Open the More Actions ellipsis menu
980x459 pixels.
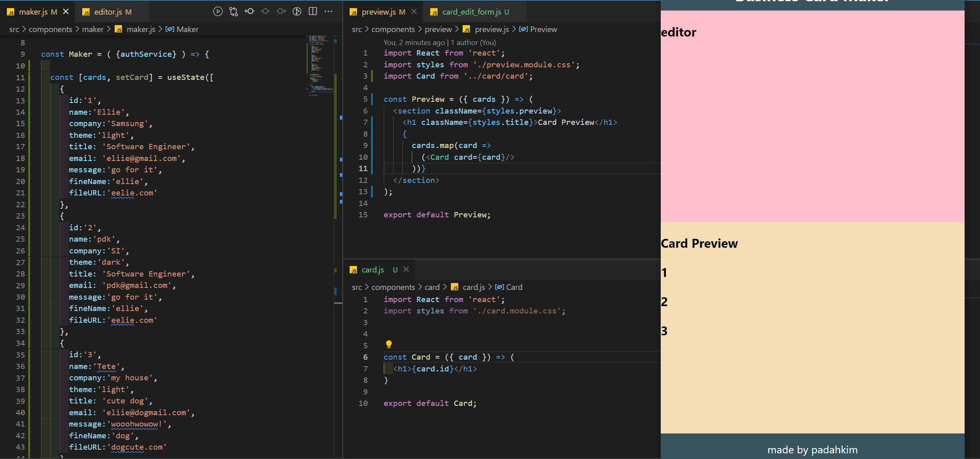pos(329,11)
